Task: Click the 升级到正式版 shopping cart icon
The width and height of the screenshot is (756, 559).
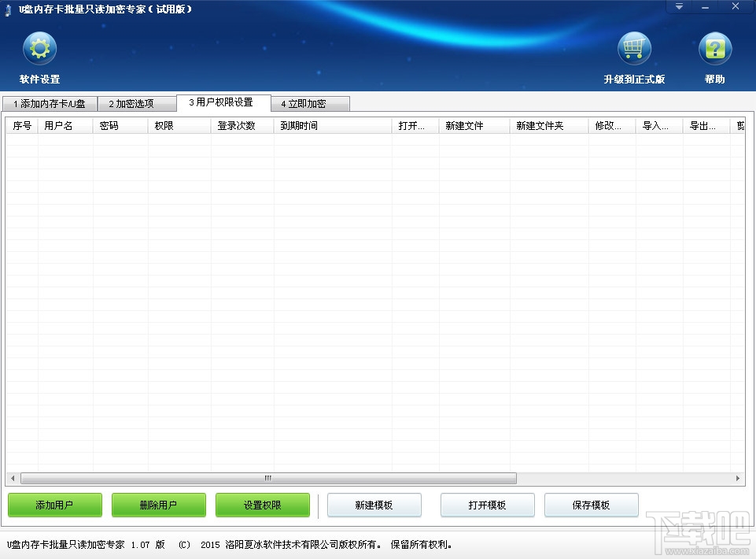Action: 635,47
